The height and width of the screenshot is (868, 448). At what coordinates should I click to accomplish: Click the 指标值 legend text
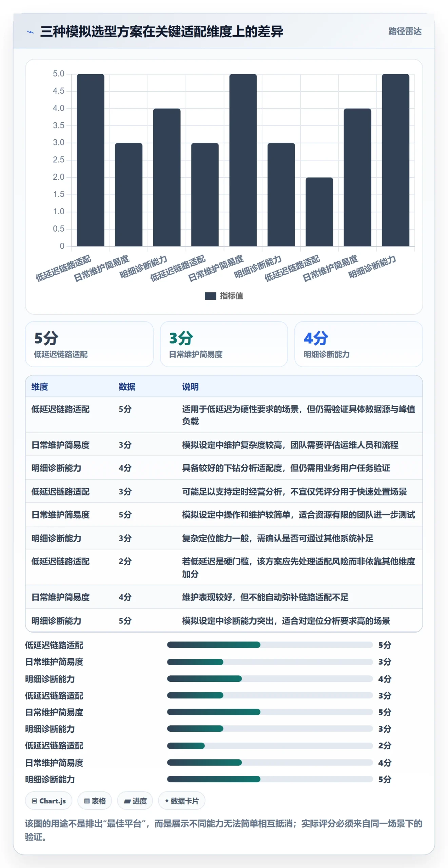231,296
